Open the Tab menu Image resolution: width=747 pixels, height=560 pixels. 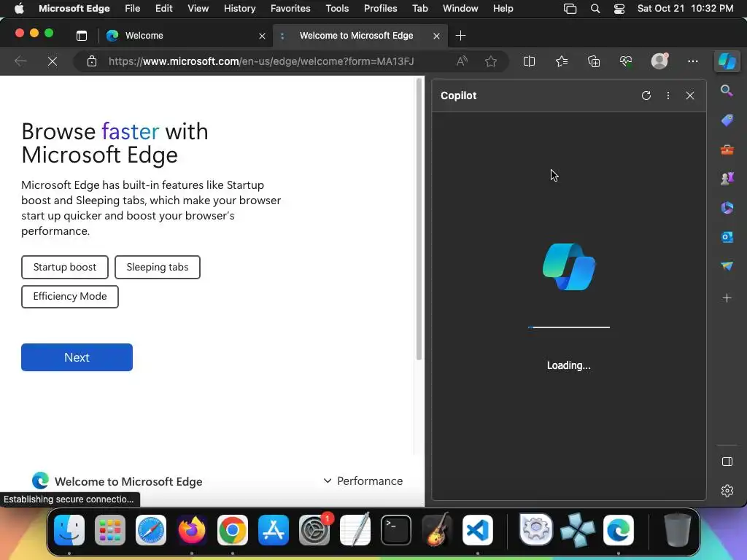point(419,9)
